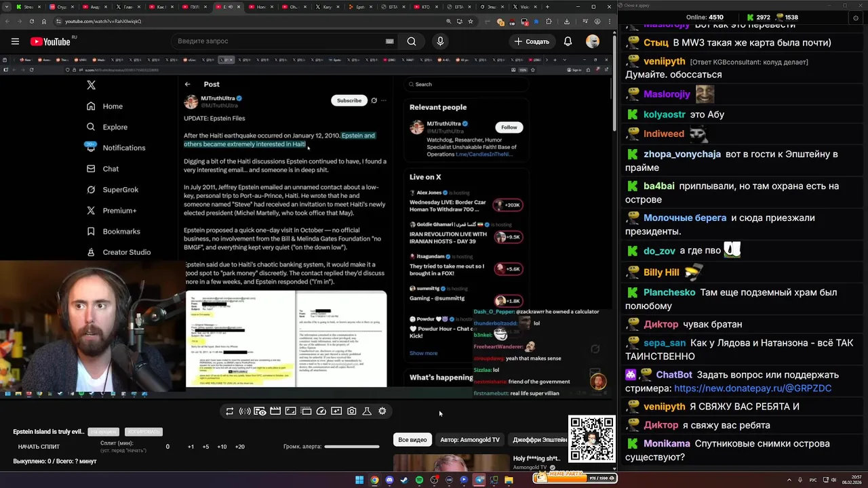The height and width of the screenshot is (488, 868).
Task: Open YouTube notifications bell
Action: [x=568, y=41]
